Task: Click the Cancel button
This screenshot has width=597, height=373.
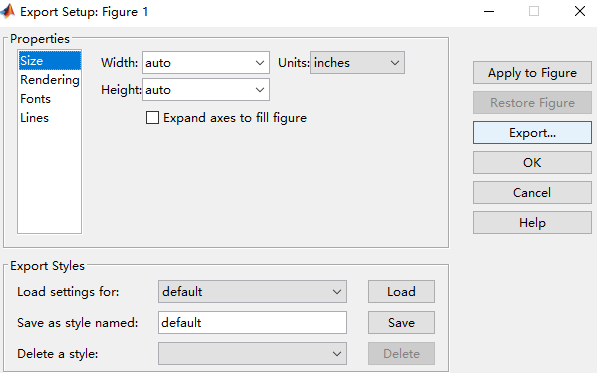Action: pyautogui.click(x=532, y=193)
